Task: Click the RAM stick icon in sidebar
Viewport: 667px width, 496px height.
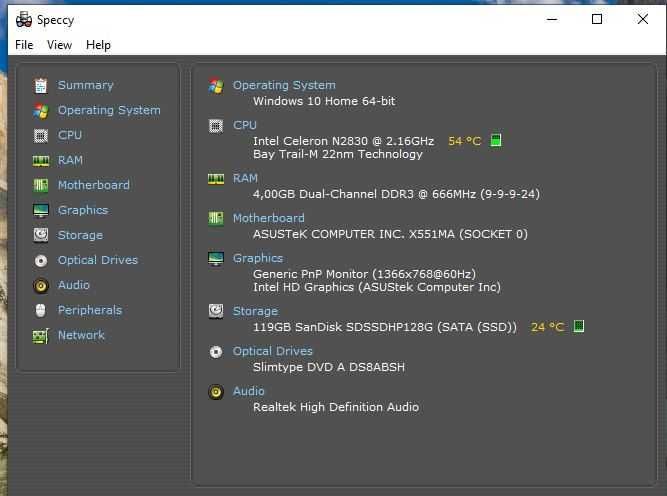Action: (41, 161)
